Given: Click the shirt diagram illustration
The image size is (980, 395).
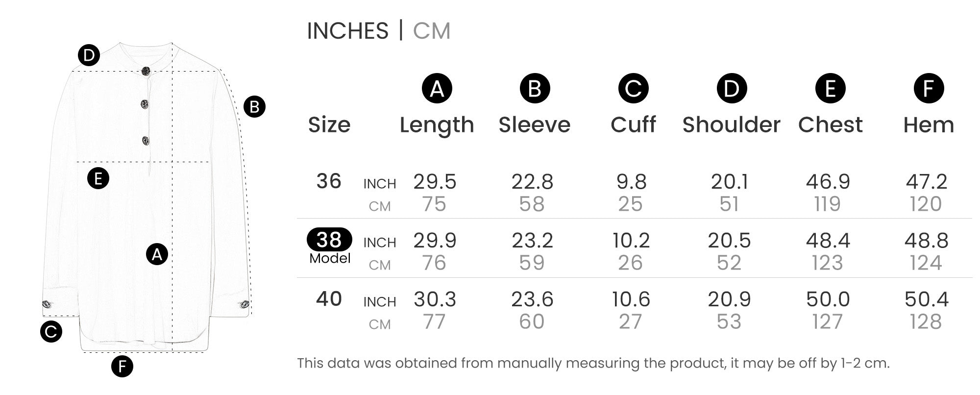Looking at the screenshot, I should point(147,197).
